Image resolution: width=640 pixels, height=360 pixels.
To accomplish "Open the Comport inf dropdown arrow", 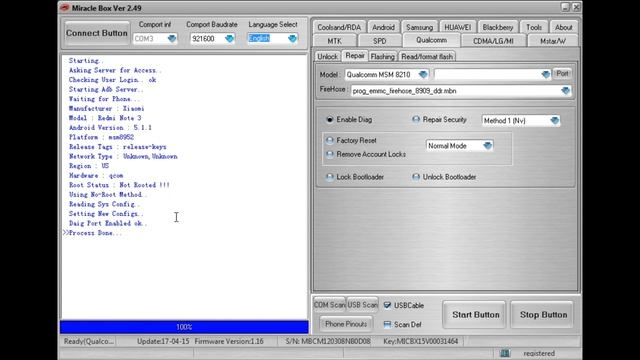I will pos(172,38).
